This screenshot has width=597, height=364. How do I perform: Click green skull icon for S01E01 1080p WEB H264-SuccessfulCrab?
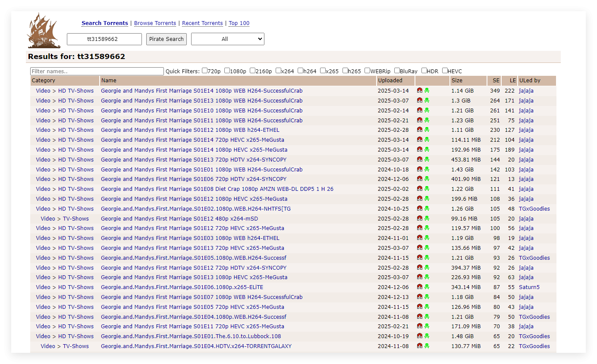[427, 169]
